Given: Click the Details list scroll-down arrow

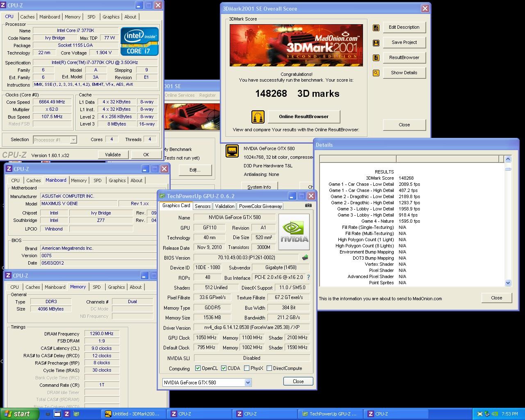Looking at the screenshot, I should point(508,283).
